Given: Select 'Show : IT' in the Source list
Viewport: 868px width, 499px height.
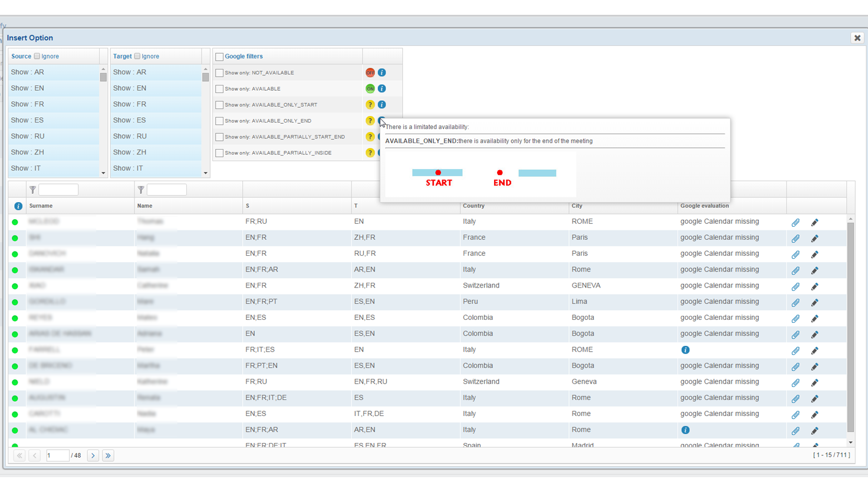Looking at the screenshot, I should (54, 168).
